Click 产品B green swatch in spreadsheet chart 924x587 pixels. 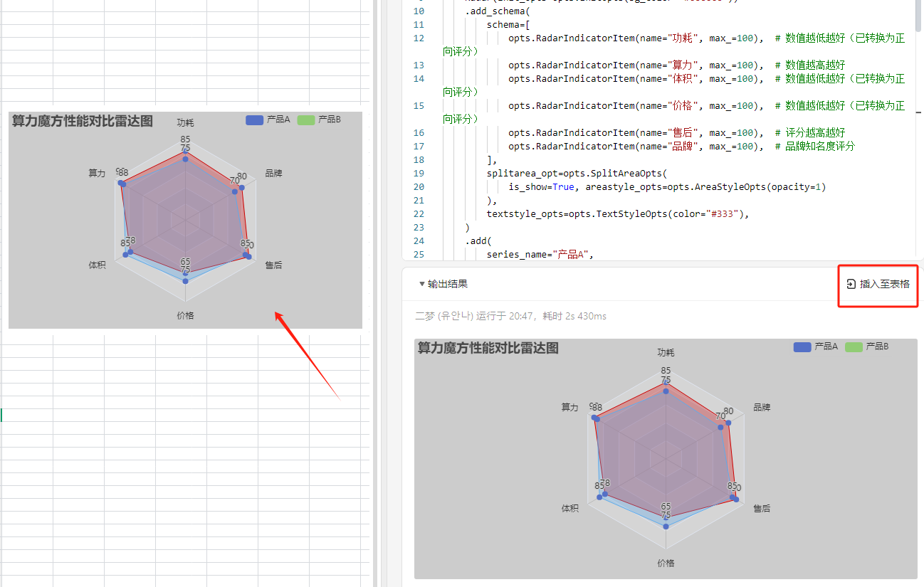coord(305,120)
